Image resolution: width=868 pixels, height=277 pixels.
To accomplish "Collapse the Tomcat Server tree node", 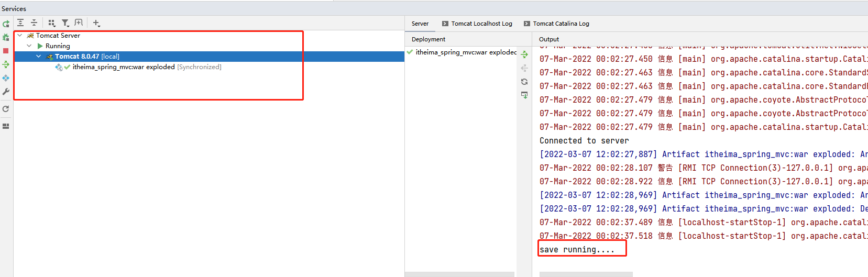I will tap(20, 36).
